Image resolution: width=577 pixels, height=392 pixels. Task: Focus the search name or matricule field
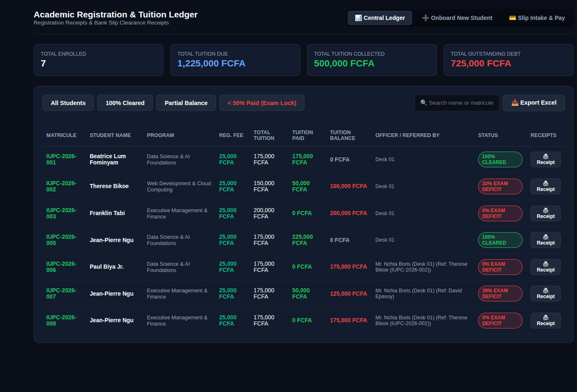tap(457, 103)
